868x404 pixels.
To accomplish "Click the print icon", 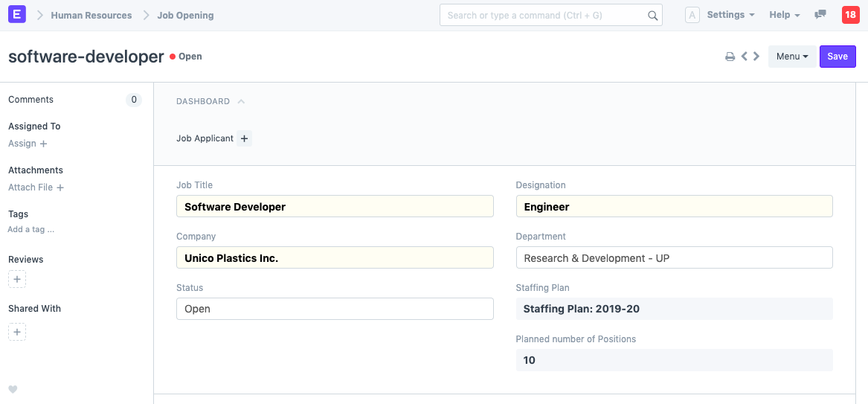I will tap(730, 57).
